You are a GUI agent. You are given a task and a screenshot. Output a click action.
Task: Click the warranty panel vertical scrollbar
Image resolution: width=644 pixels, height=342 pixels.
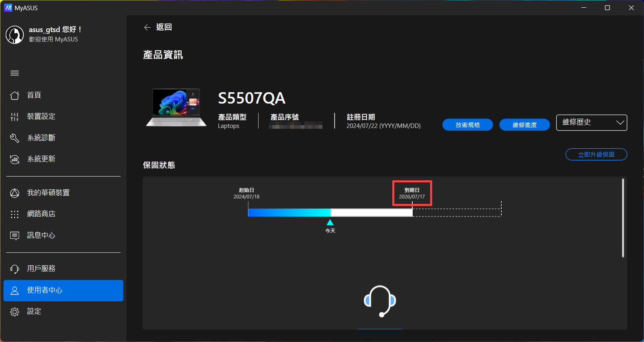(622, 218)
